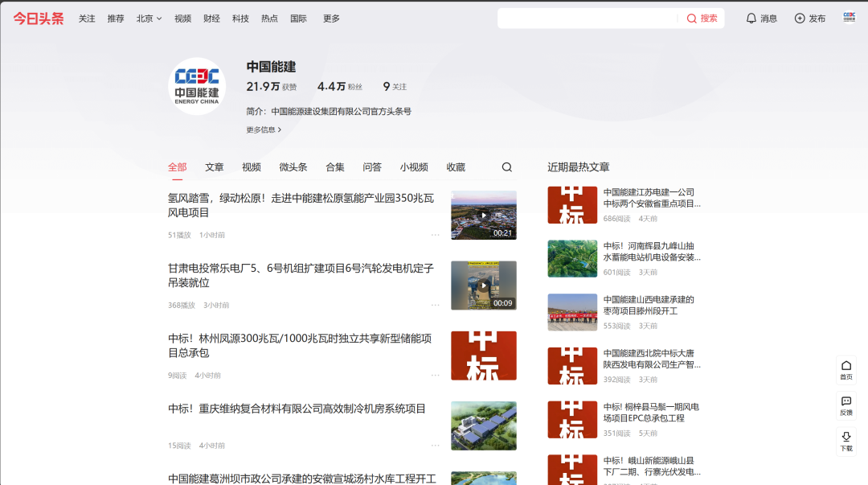
Task: Switch to the 微头条 tab
Action: [293, 166]
